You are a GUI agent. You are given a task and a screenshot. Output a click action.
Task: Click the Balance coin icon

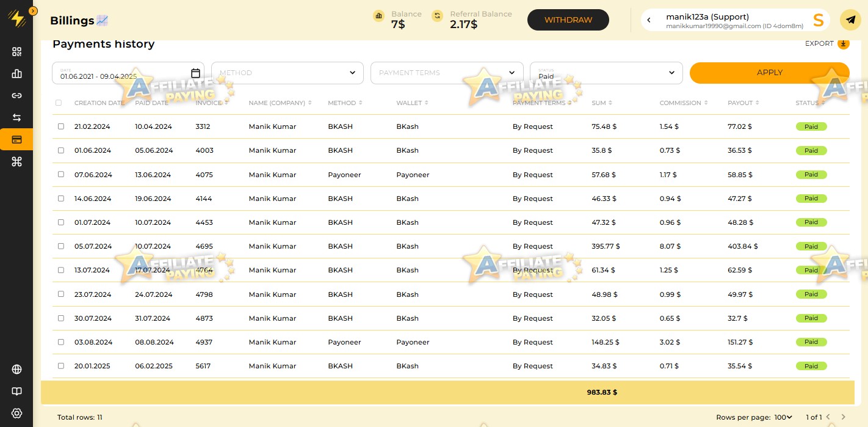pos(379,16)
